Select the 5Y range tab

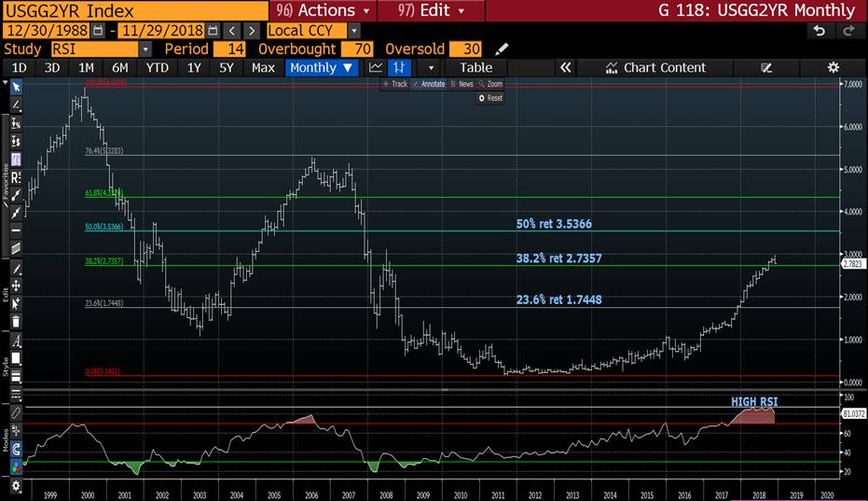coord(227,67)
